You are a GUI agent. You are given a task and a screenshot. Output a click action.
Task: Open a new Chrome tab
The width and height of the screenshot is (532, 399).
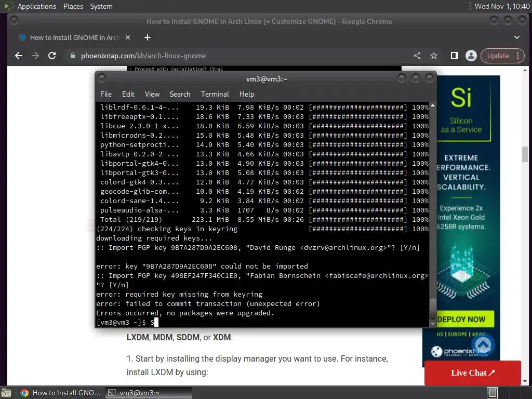point(147,37)
